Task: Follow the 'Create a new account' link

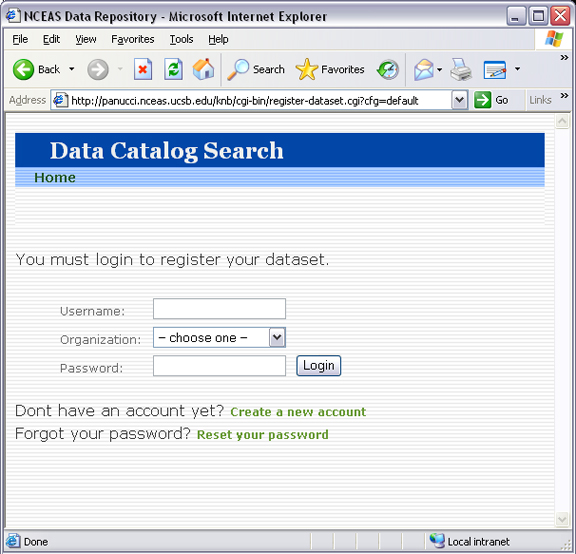Action: [298, 412]
